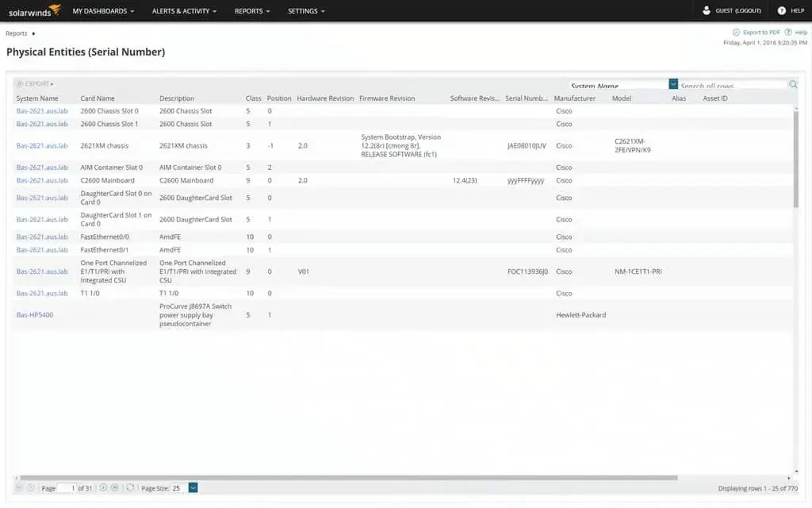Click the horizontal table scrollbar
This screenshot has height=508, width=812.
click(x=348, y=478)
